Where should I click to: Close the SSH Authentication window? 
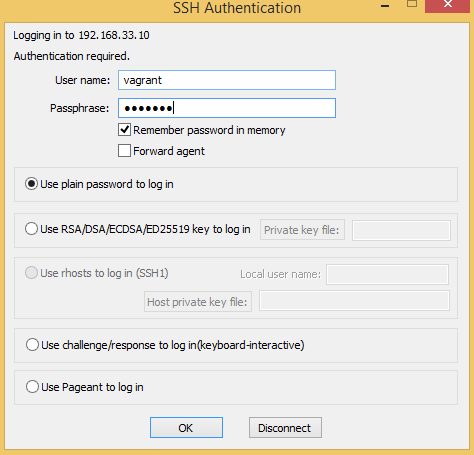(x=447, y=5)
